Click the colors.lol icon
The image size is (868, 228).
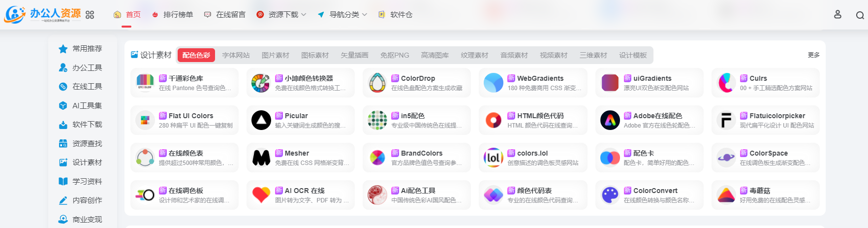[494, 158]
